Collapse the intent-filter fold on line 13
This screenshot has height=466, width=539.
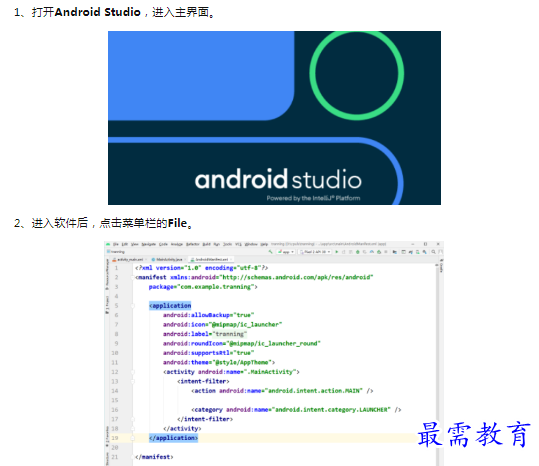[133, 381]
